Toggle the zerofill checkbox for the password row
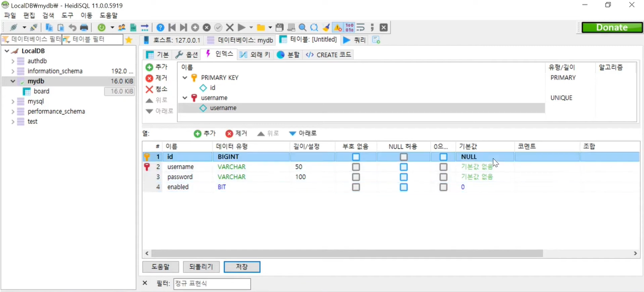 [443, 177]
